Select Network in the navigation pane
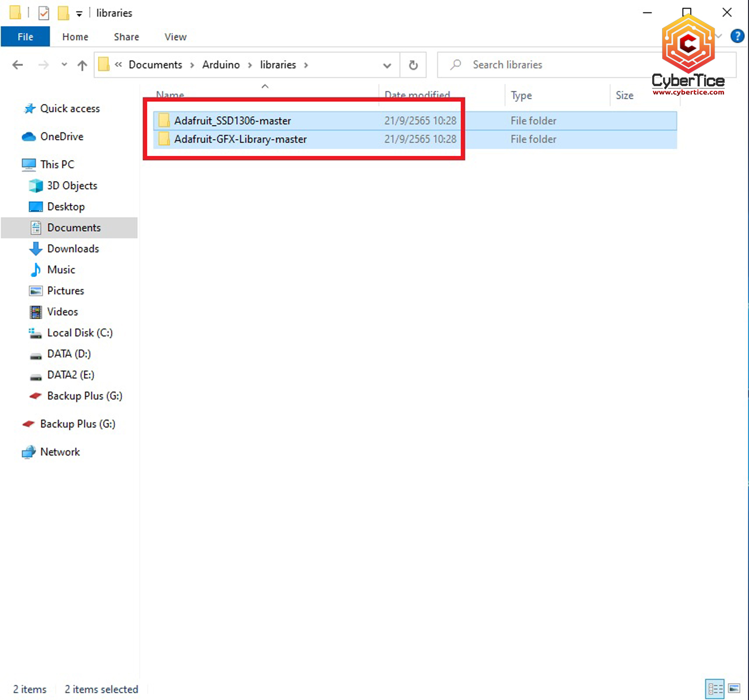The image size is (749, 700). 60,452
